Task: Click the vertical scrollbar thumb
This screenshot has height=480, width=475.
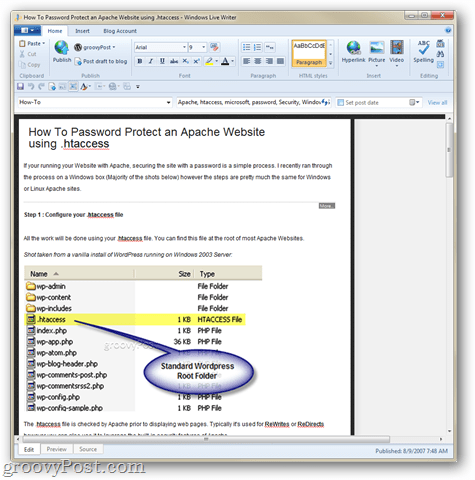Action: [x=449, y=150]
